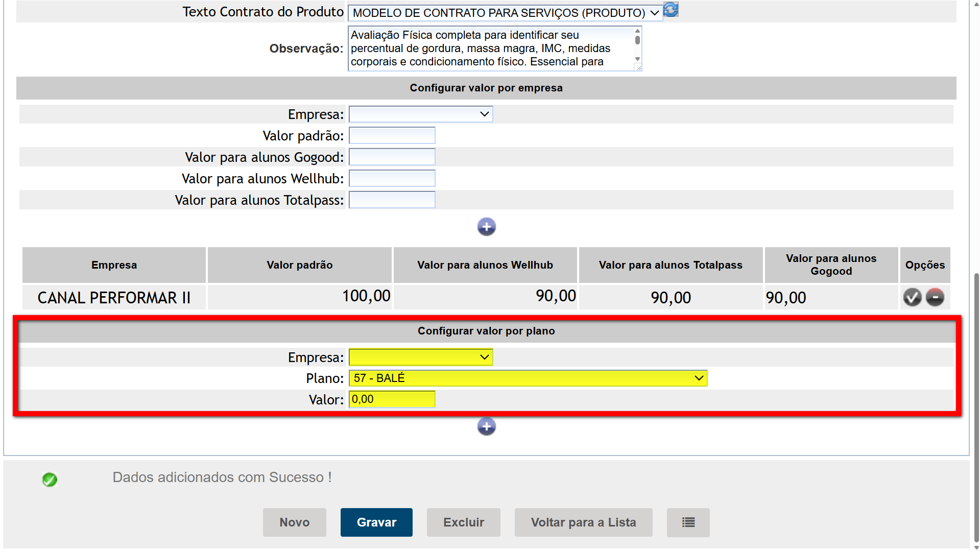Screen dimensions: 980x551
Task: Click the list icon button next to Voltar para a Lista
Action: click(x=688, y=522)
